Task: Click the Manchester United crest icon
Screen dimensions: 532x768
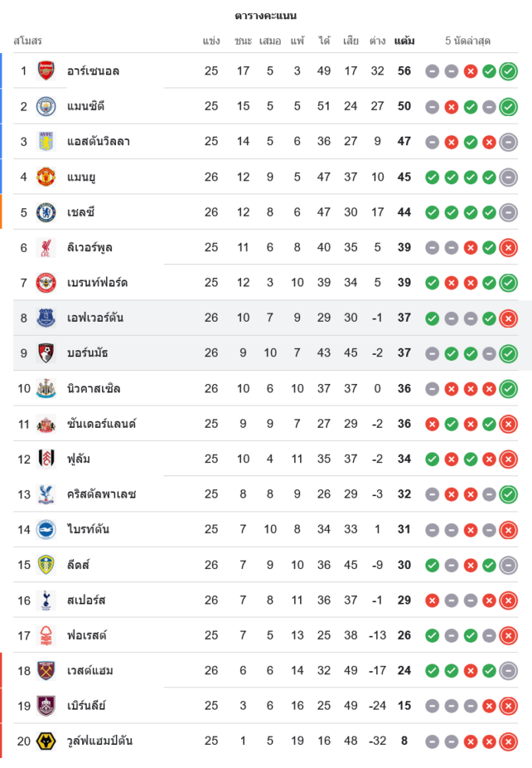Action: pyautogui.click(x=46, y=177)
